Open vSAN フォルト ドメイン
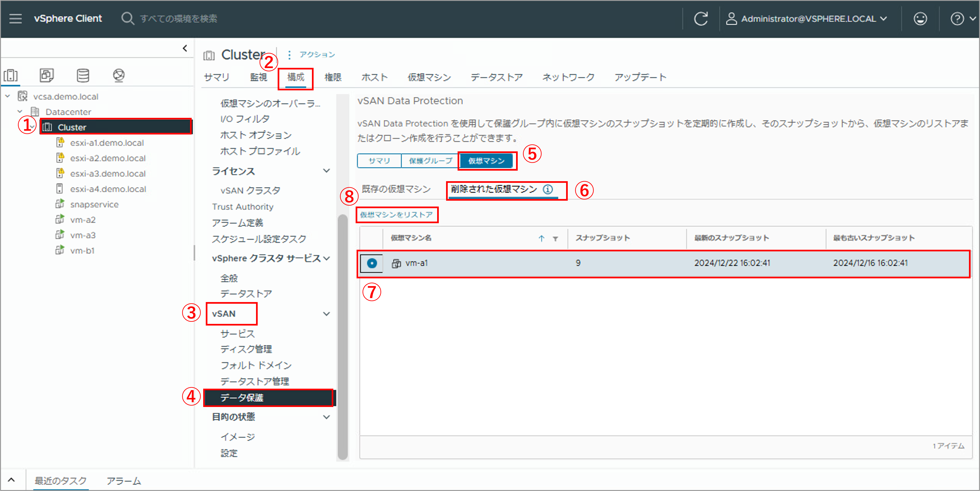This screenshot has width=980, height=491. coord(256,365)
